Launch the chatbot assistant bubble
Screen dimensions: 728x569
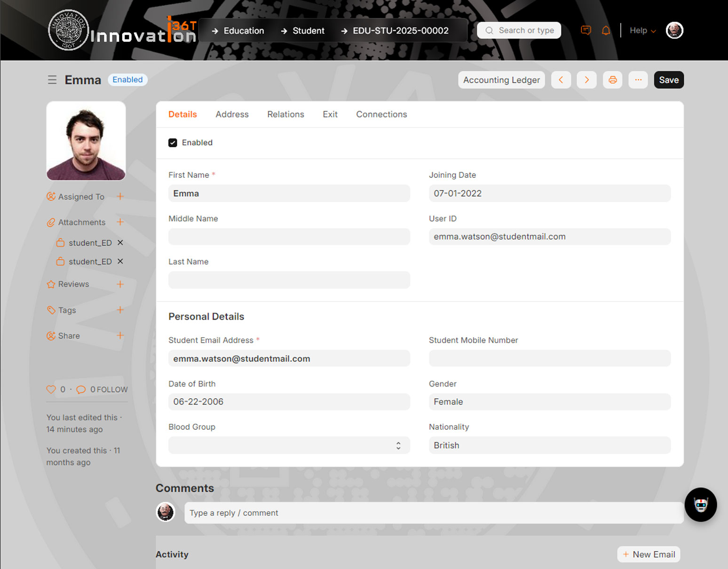pos(700,505)
